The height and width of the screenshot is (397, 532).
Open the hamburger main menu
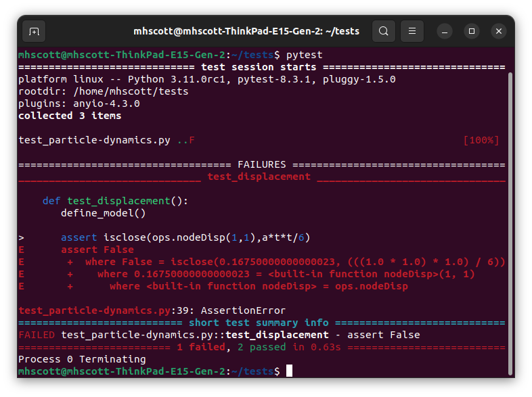[412, 31]
